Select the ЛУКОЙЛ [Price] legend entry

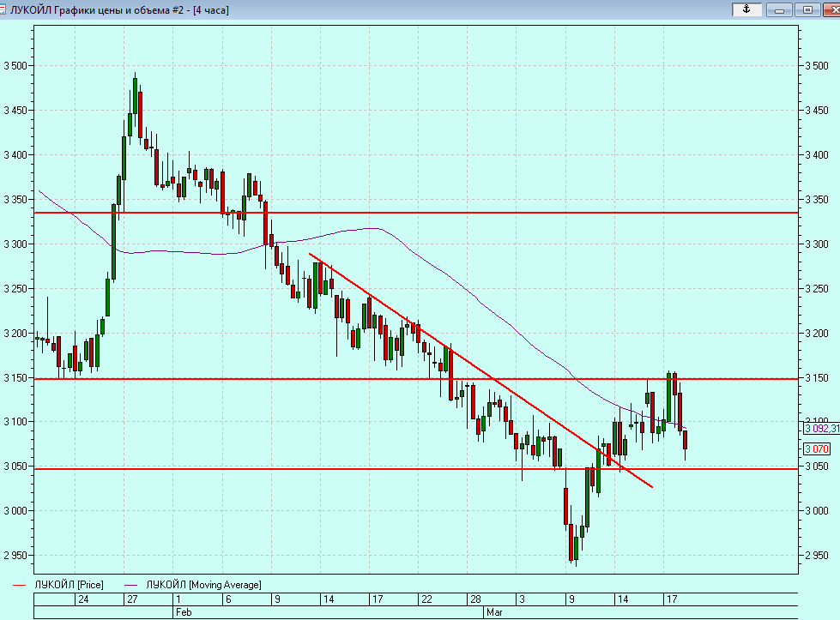[x=69, y=585]
